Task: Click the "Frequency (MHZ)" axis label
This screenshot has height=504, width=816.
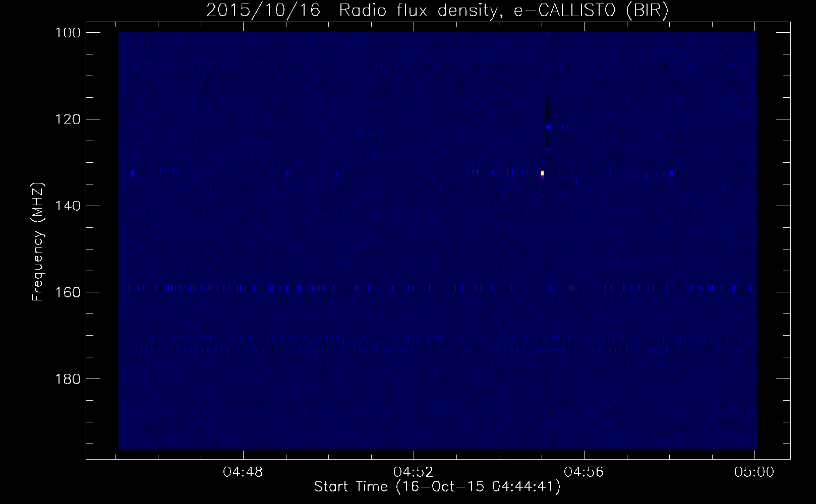Action: [38, 242]
